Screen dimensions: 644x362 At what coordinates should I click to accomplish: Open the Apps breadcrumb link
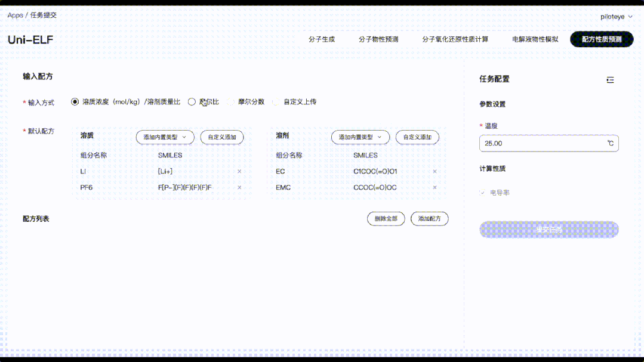point(14,16)
